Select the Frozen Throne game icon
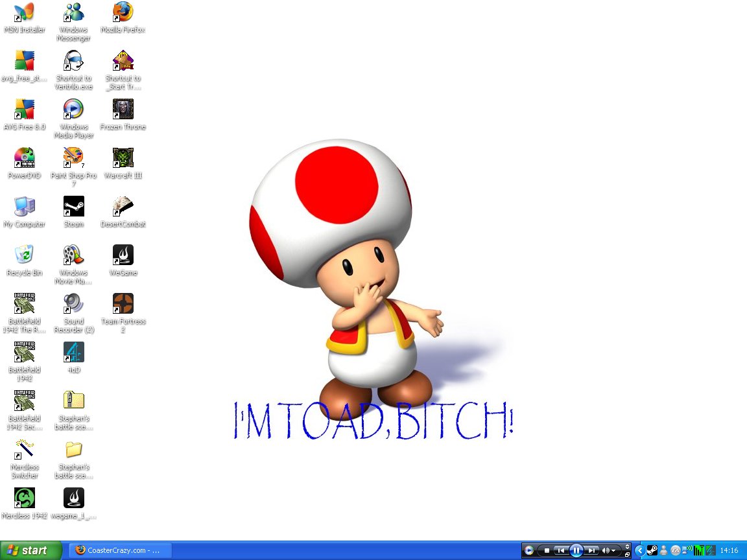 click(x=123, y=115)
